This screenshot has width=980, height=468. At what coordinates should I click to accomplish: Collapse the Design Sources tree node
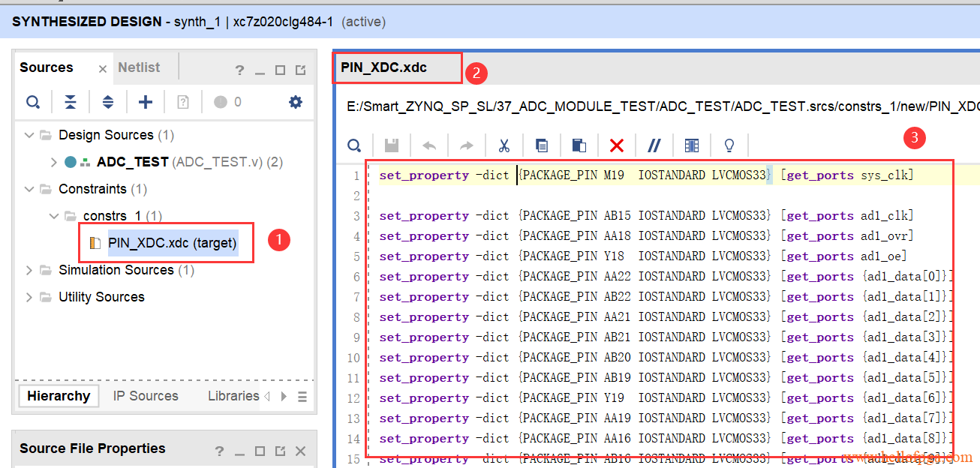click(29, 135)
